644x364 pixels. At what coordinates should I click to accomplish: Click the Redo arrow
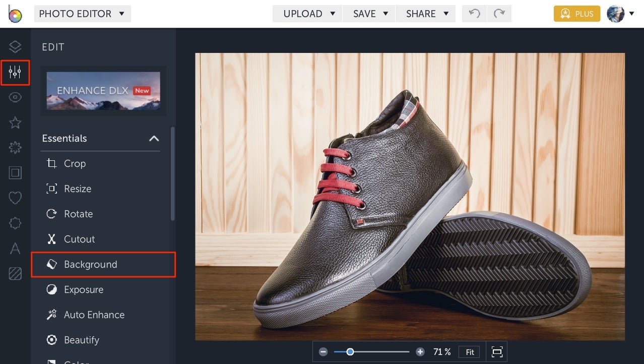(499, 14)
